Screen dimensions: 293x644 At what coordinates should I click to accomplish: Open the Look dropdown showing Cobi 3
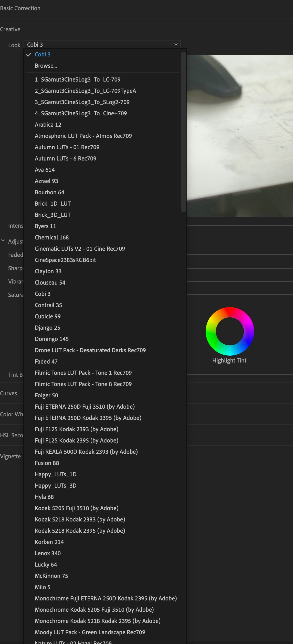pos(102,44)
